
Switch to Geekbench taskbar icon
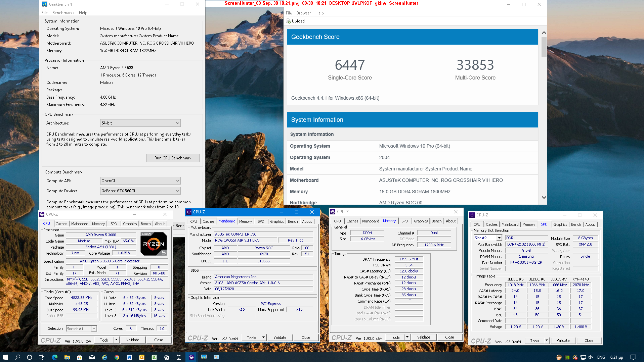[204, 357]
